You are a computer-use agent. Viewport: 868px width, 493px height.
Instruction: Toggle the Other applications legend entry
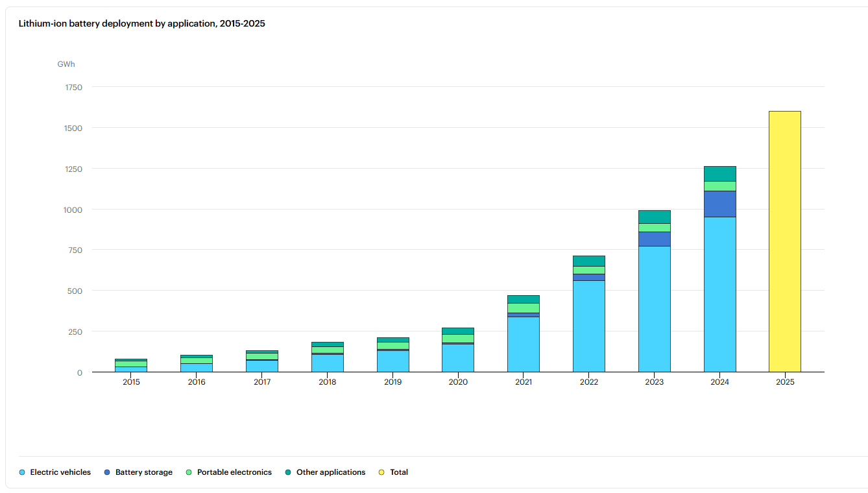point(325,472)
